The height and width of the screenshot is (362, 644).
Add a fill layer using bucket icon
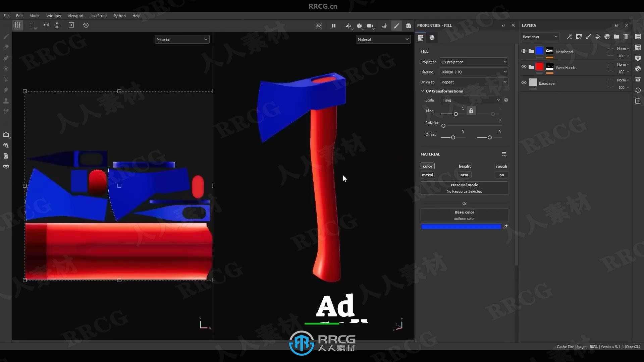[x=598, y=37]
